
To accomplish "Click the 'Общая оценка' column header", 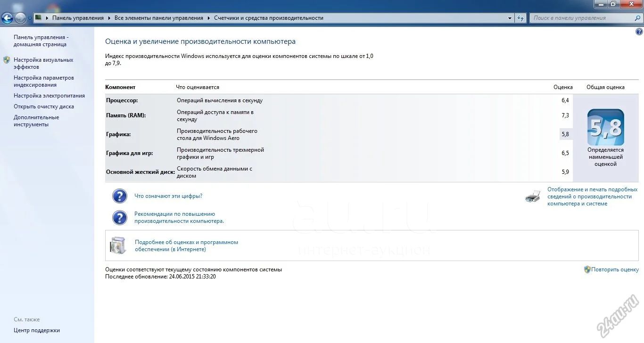I will point(605,87).
